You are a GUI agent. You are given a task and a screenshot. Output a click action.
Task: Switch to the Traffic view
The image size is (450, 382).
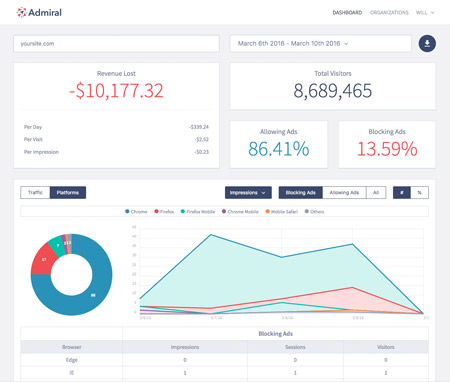click(x=35, y=192)
